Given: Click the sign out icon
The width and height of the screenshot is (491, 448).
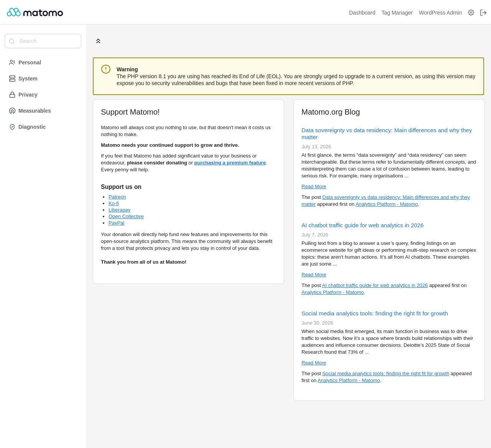Looking at the screenshot, I should click(x=483, y=13).
